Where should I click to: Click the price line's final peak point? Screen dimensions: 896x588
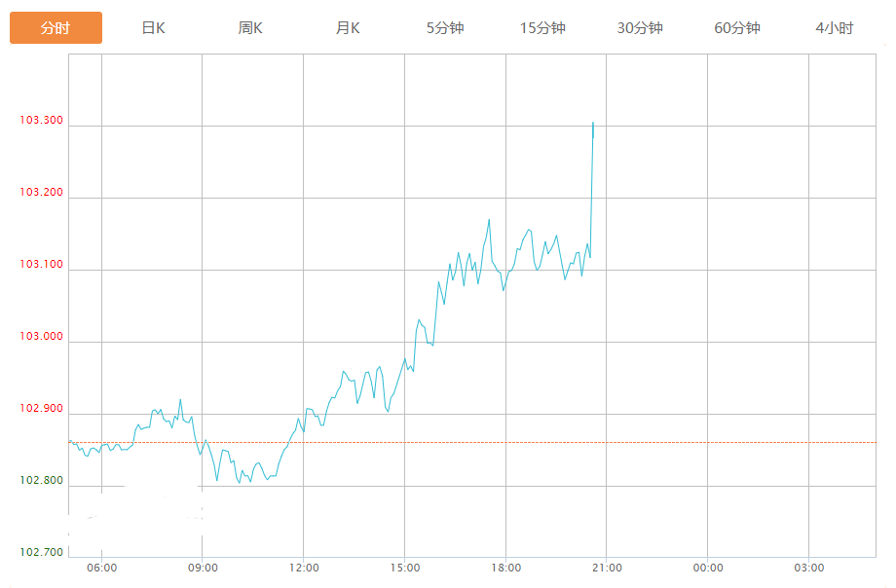coord(593,123)
